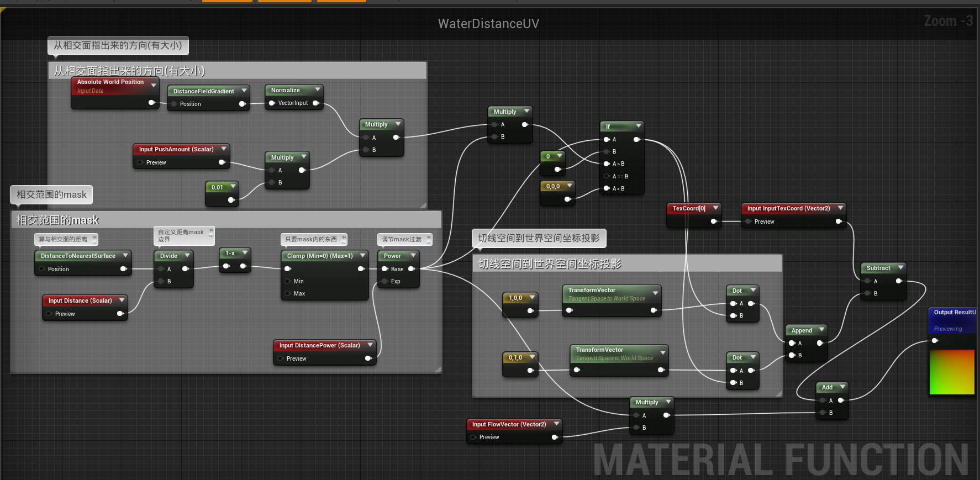Viewport: 980px width, 480px height.
Task: Click VectorInput pin on Normalize node
Action: click(272, 103)
